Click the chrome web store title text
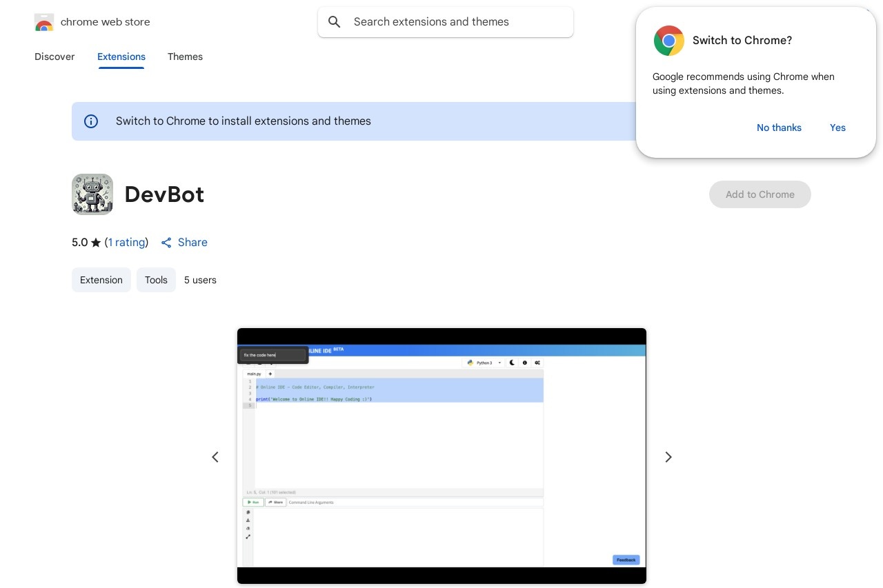 tap(106, 22)
